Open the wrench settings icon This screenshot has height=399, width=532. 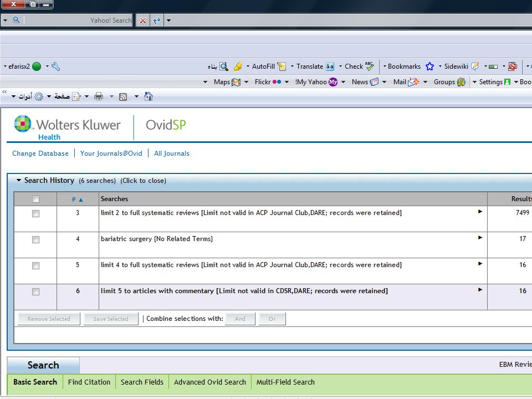(55, 66)
